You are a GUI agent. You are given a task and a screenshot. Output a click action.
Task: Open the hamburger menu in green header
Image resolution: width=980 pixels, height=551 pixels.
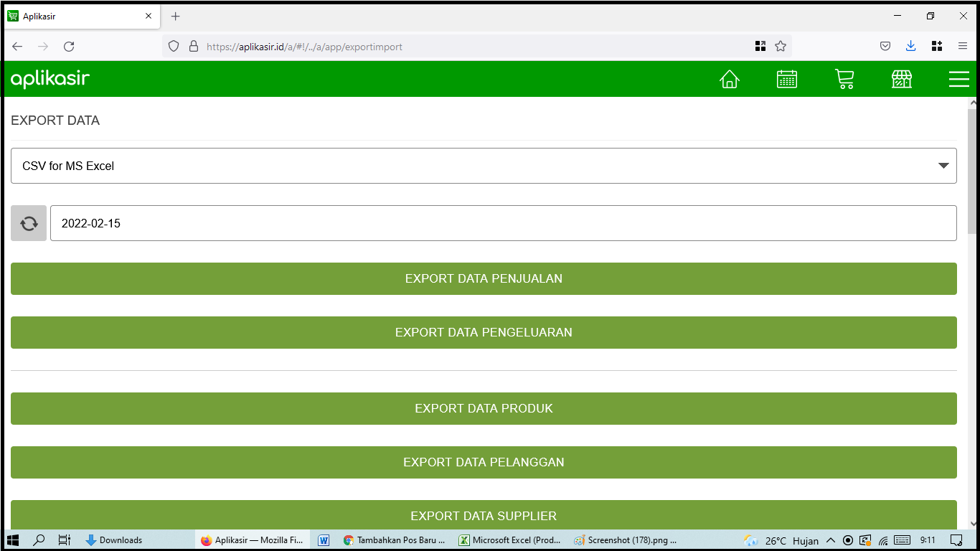(958, 79)
